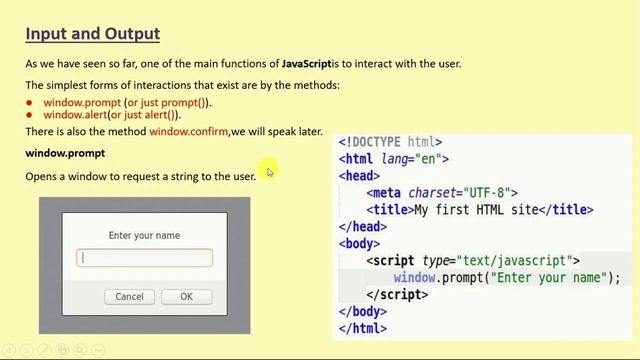
Task: Go to the previous slide with the back arrow icon
Action: coord(9,350)
